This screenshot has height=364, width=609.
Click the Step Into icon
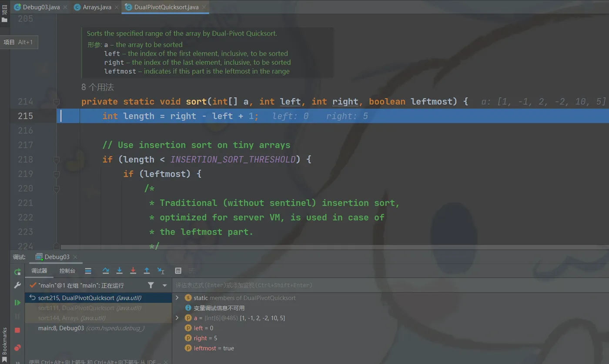[x=119, y=271]
